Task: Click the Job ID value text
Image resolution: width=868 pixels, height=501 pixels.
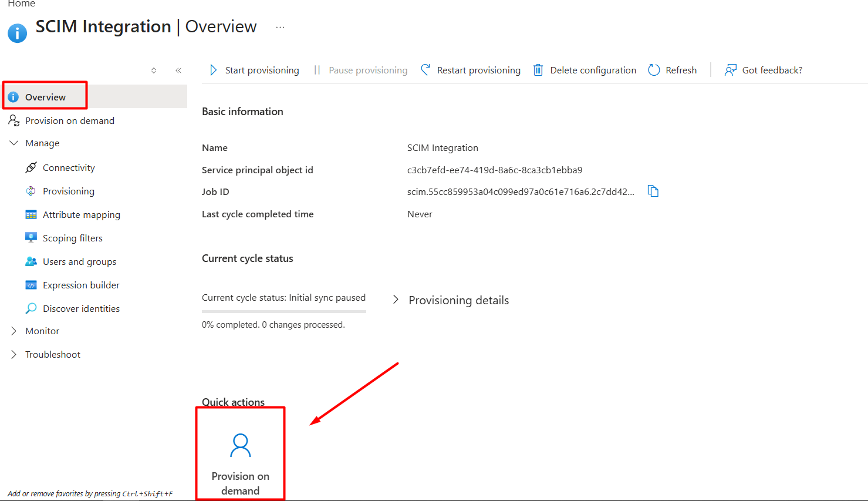Action: click(521, 191)
